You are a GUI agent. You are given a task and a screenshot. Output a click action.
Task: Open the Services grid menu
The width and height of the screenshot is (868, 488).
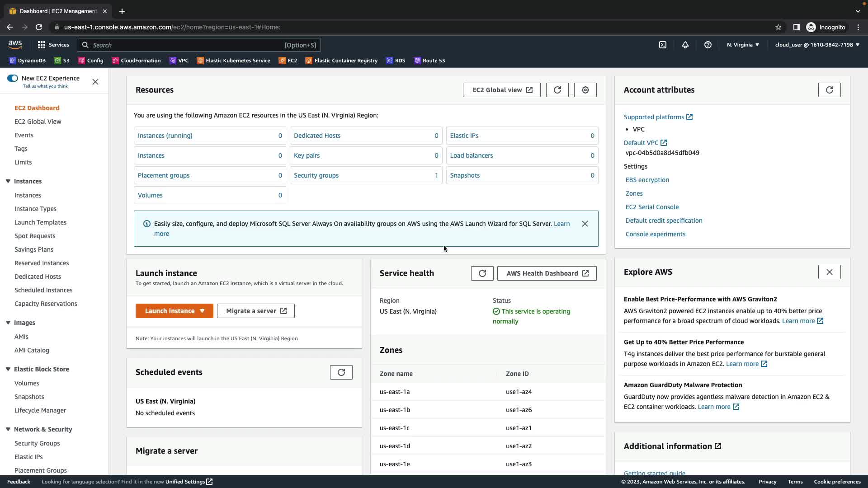pos(53,45)
